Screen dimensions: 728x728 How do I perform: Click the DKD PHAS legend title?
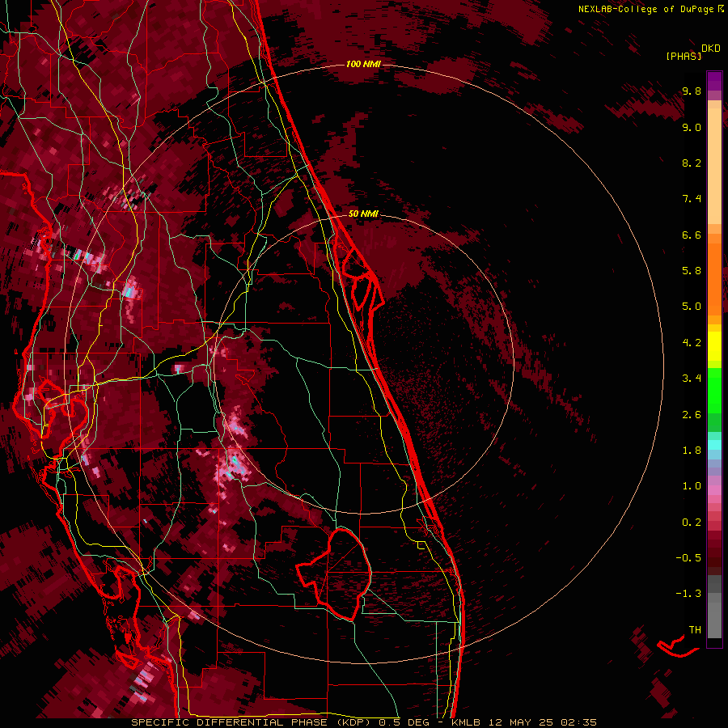(x=692, y=52)
